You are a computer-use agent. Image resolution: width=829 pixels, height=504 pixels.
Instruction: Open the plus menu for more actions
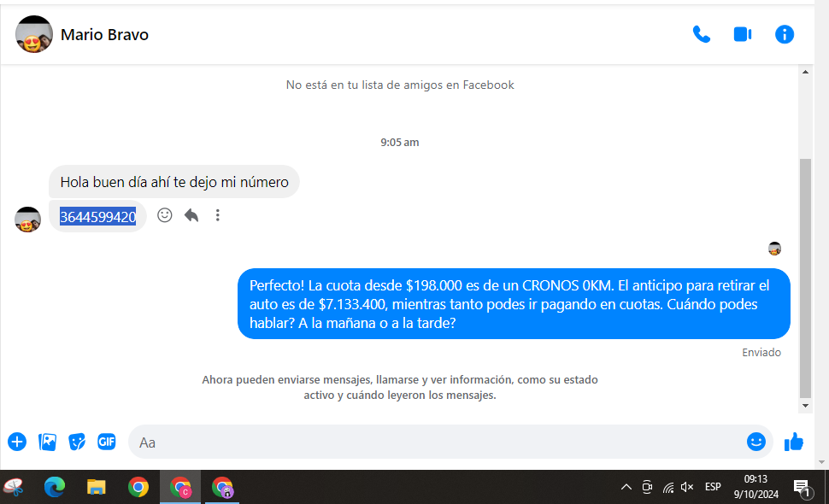click(x=17, y=442)
